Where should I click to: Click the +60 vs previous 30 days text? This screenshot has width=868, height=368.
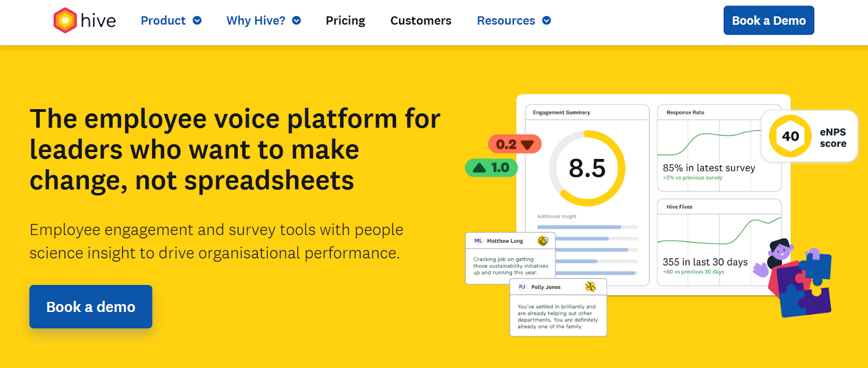click(x=693, y=272)
